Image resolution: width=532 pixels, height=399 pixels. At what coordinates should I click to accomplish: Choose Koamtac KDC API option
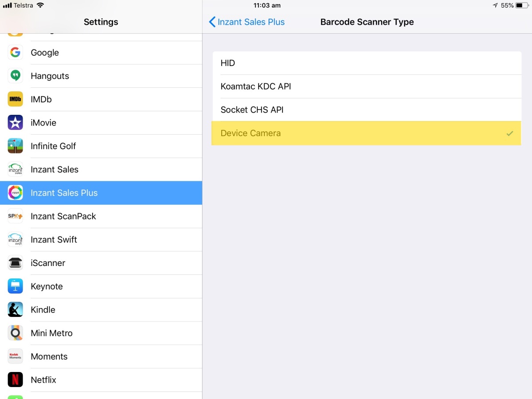[x=367, y=86]
